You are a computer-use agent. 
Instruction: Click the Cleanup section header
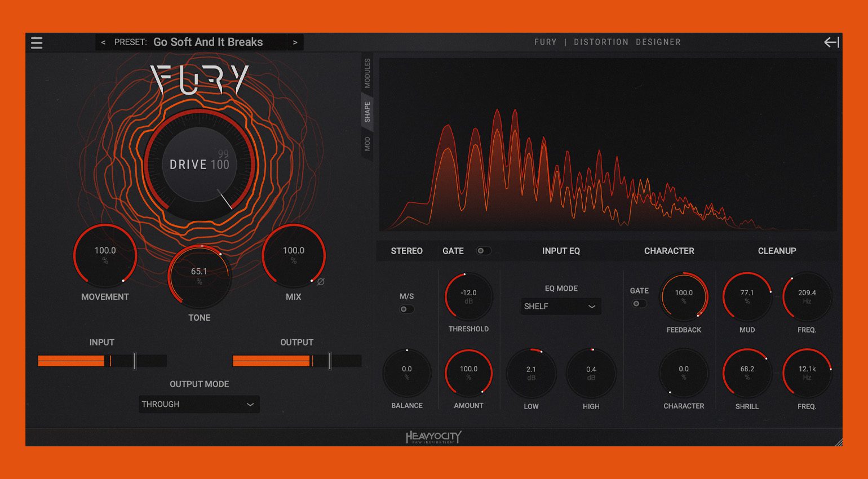[777, 251]
